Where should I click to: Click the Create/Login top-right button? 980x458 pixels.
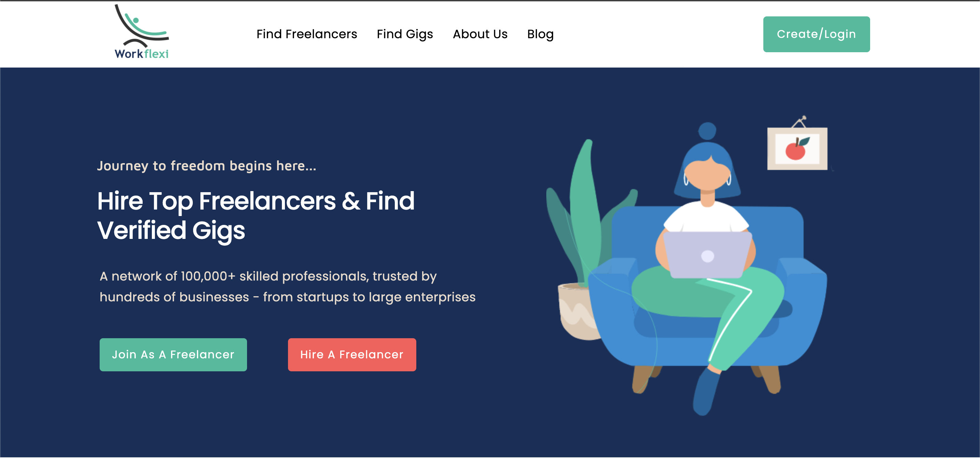tap(817, 34)
